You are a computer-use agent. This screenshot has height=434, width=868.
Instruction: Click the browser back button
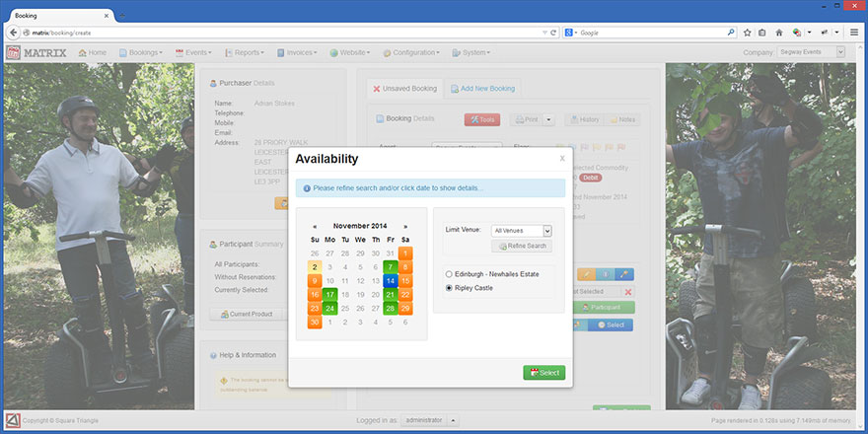point(14,33)
